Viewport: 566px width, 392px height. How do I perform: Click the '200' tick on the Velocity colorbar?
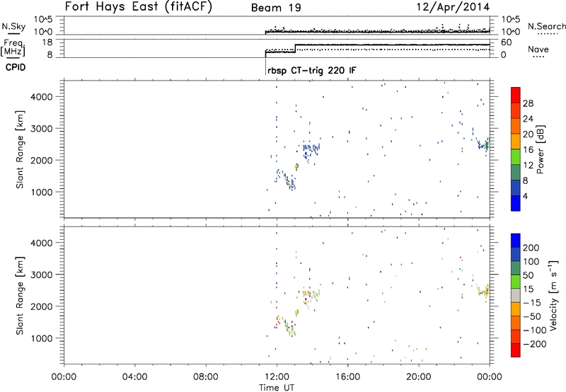click(x=531, y=248)
